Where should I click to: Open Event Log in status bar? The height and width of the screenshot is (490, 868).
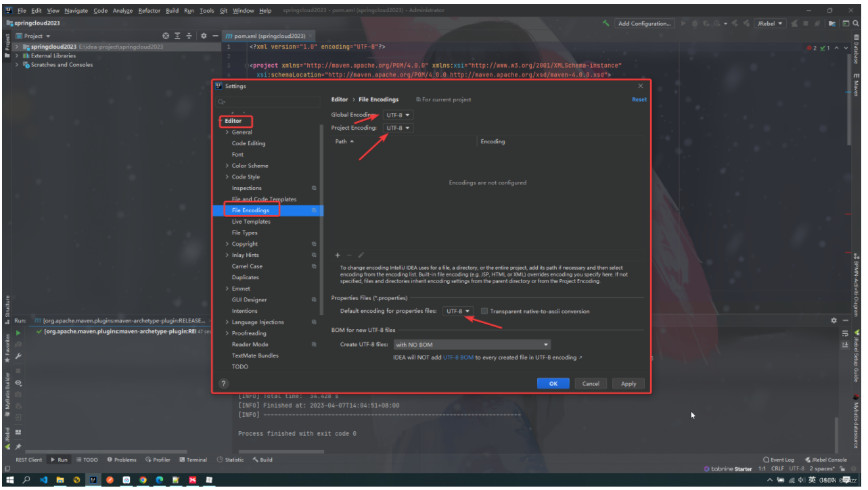[x=779, y=460]
